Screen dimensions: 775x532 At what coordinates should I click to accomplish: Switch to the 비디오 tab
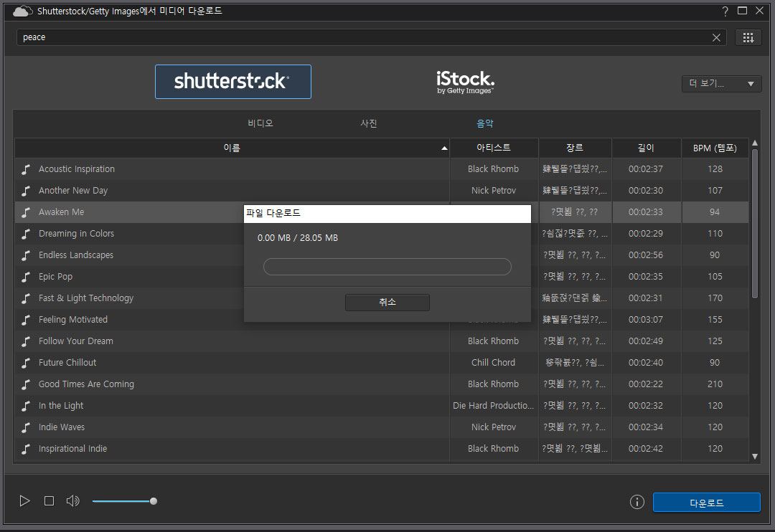tap(260, 123)
